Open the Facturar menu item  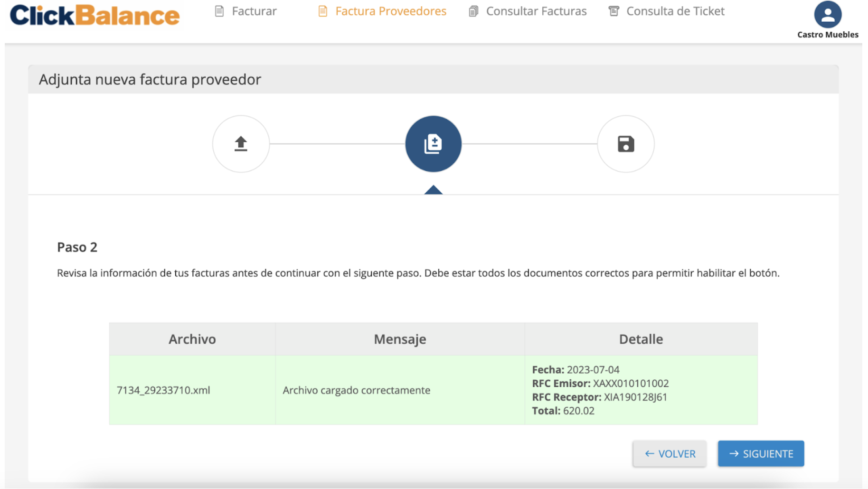pos(254,11)
